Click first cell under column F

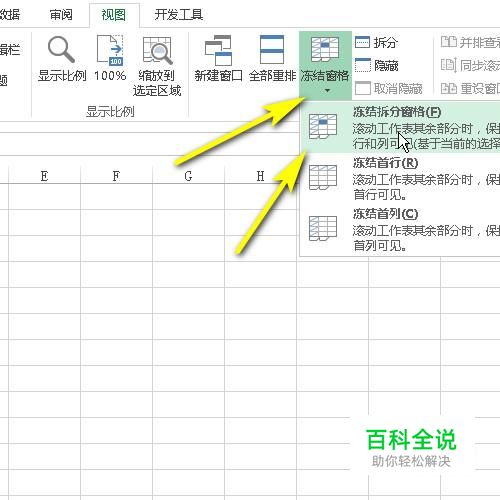(116, 197)
